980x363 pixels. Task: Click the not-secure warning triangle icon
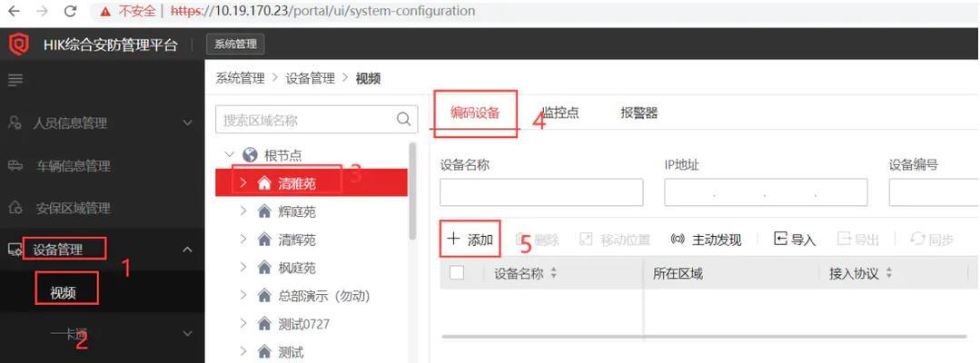pos(105,11)
